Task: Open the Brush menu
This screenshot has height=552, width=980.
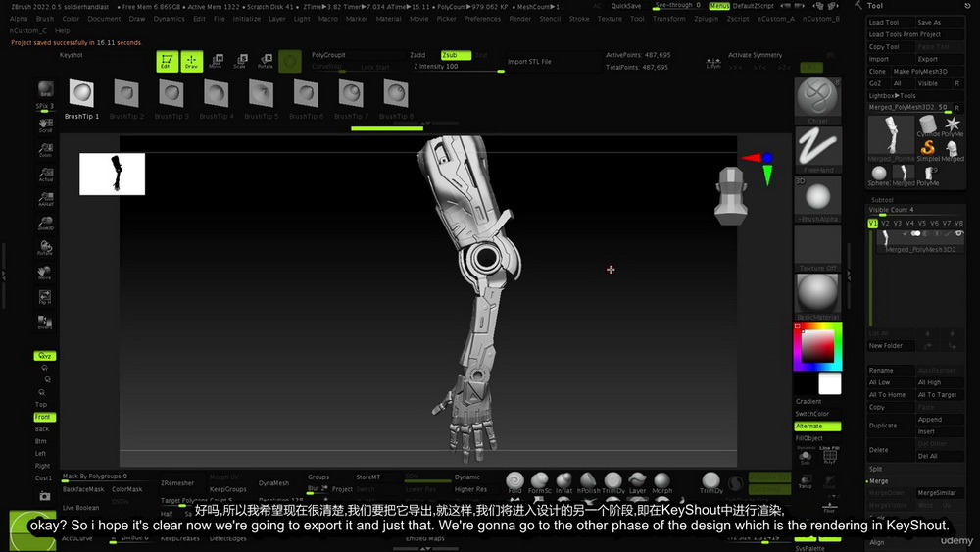Action: [x=44, y=19]
